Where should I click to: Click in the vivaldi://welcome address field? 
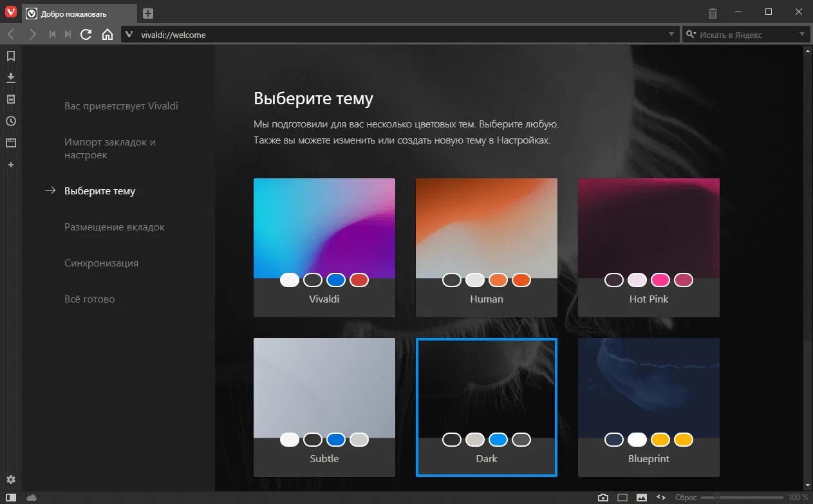(400, 35)
